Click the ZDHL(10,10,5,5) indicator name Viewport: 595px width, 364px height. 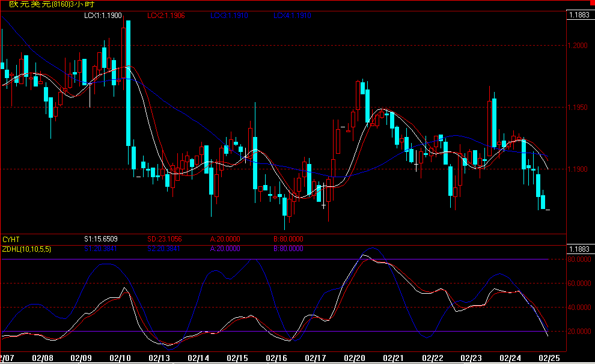26,249
